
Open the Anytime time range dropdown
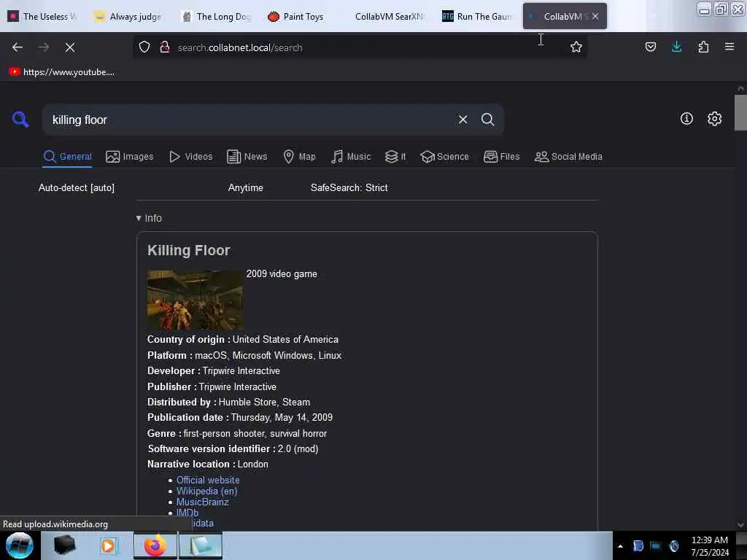(x=245, y=187)
